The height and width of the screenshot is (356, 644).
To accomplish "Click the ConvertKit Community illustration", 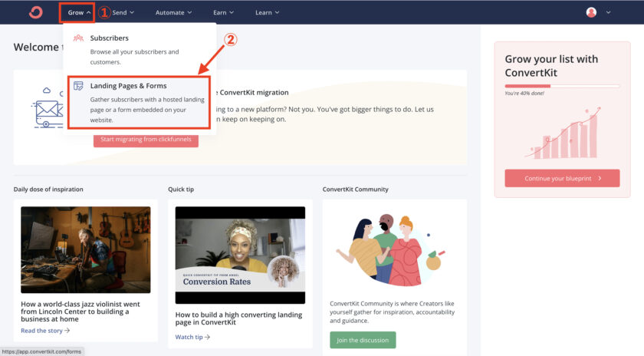I will tap(390, 250).
